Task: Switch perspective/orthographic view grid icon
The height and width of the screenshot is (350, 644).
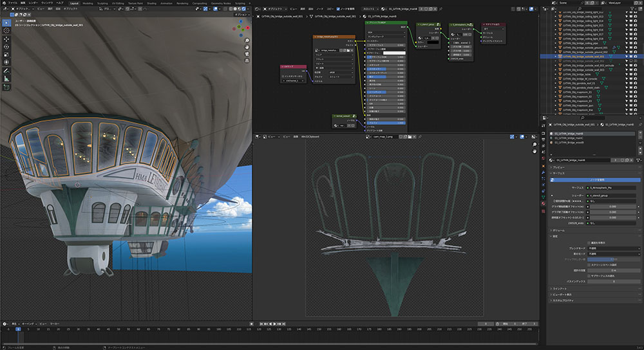Action: (247, 60)
